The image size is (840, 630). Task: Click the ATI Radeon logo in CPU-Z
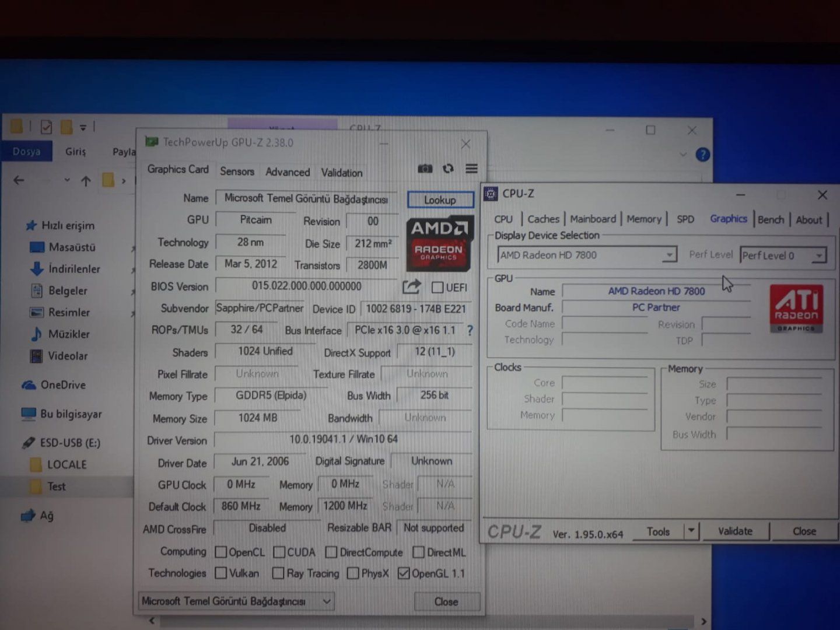click(796, 309)
